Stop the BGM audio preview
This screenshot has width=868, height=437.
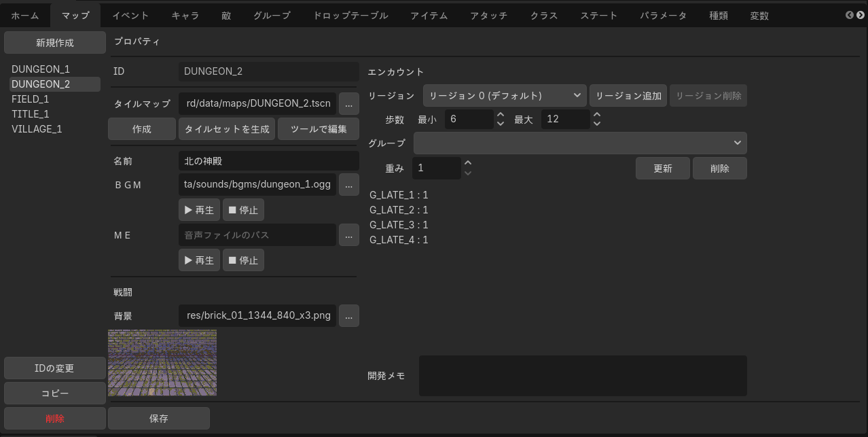point(243,210)
